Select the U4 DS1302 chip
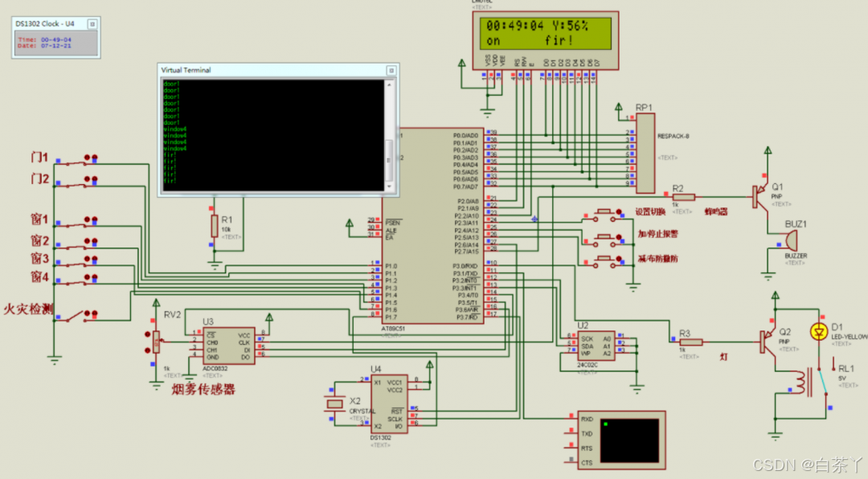Viewport: 868px width, 479px height. click(389, 403)
